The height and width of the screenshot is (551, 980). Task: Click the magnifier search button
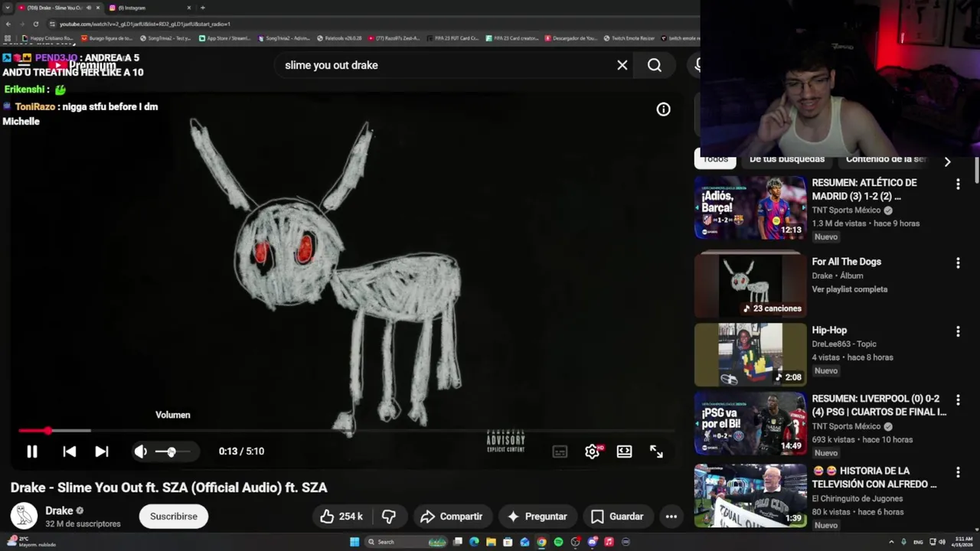(654, 65)
